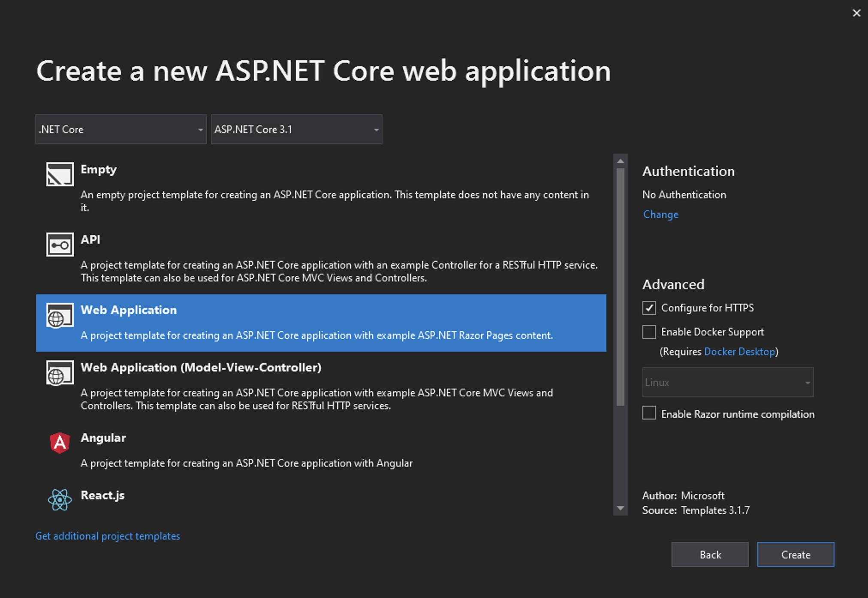Click the Create button

(795, 554)
